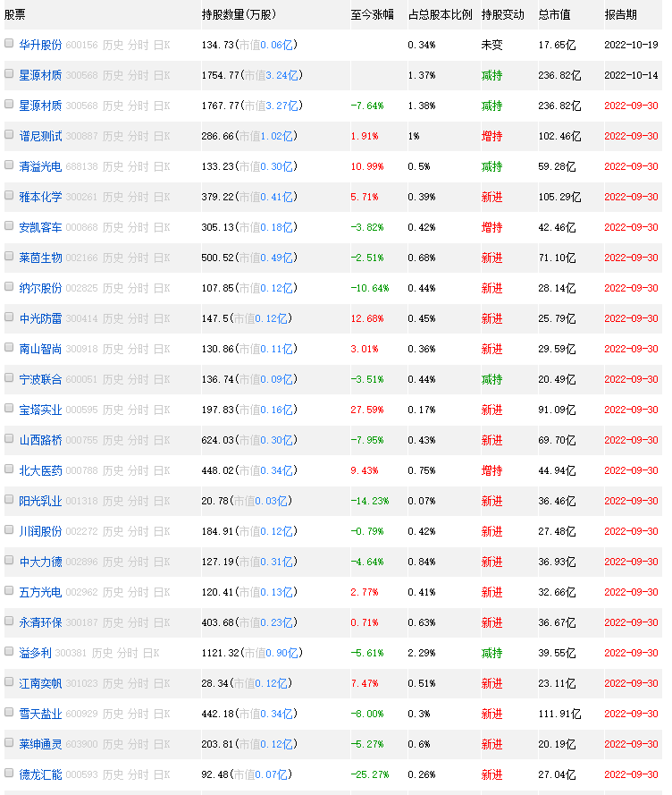The width and height of the screenshot is (672, 795).
Task: Click 市值0.90亿 in the 溢多利 row
Action: pyautogui.click(x=271, y=654)
